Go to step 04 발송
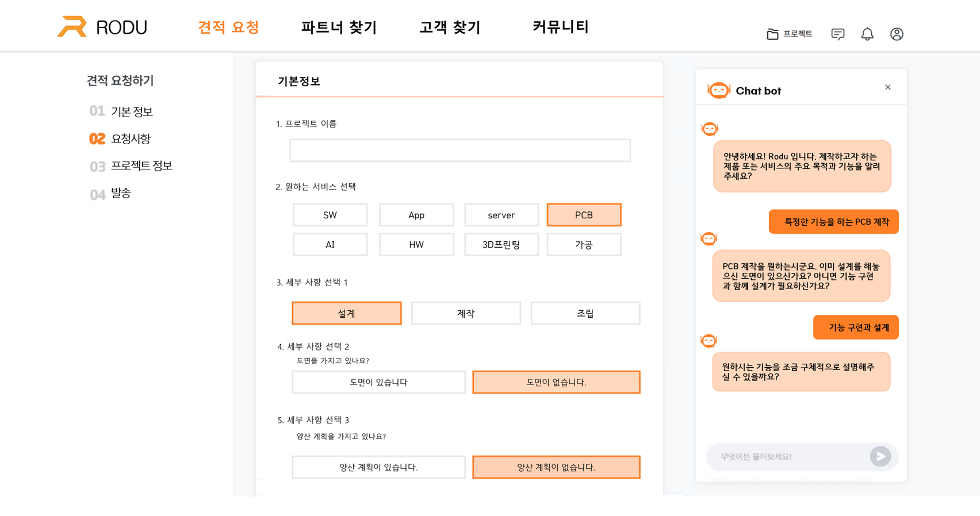Screen dimensions: 980x516 click(x=121, y=193)
